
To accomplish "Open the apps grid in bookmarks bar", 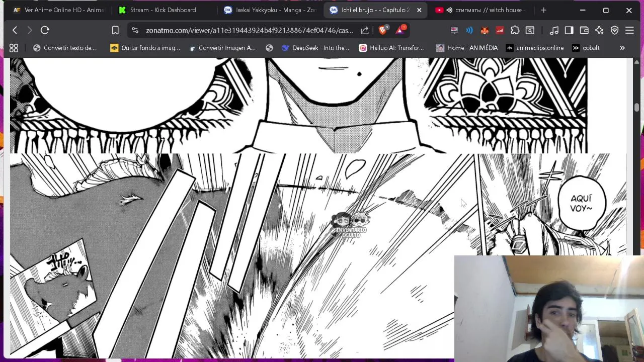I will point(14,48).
